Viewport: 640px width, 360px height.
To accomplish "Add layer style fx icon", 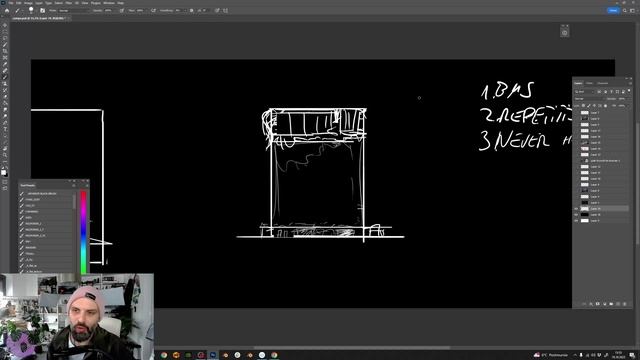I will pyautogui.click(x=591, y=304).
